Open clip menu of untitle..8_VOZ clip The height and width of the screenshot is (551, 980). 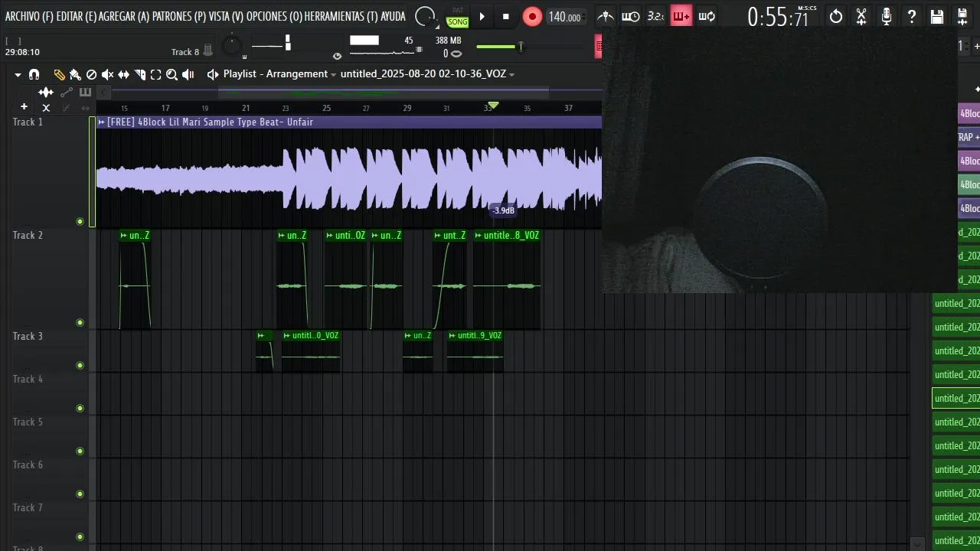pyautogui.click(x=478, y=236)
